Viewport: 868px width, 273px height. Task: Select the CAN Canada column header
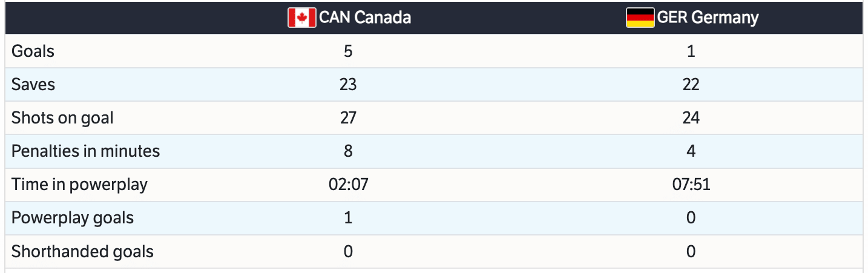tap(364, 18)
